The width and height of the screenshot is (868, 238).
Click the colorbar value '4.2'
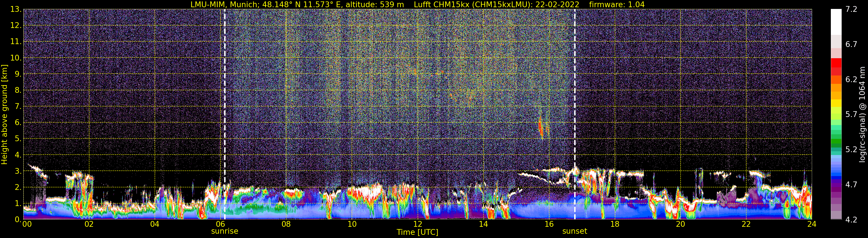coord(851,220)
